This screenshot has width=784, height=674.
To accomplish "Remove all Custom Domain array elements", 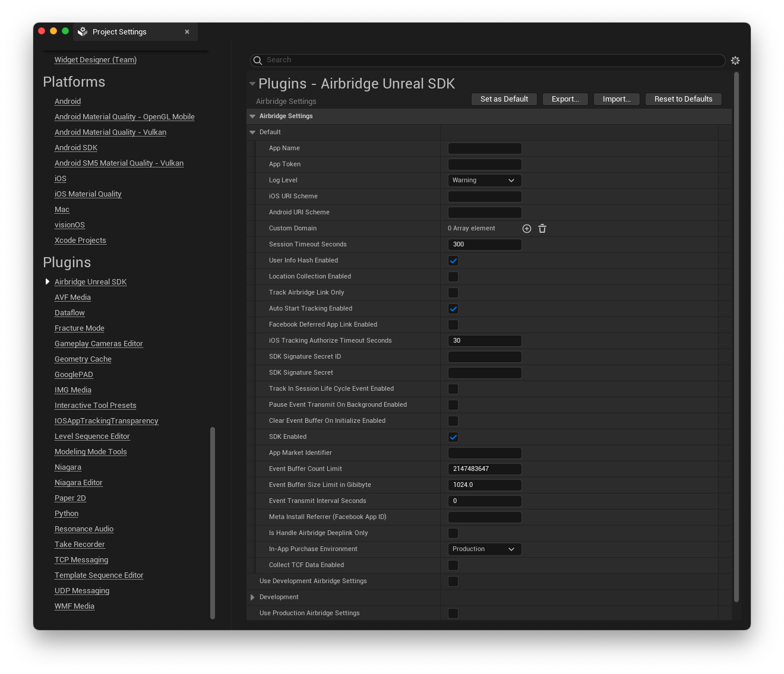I will click(x=542, y=229).
